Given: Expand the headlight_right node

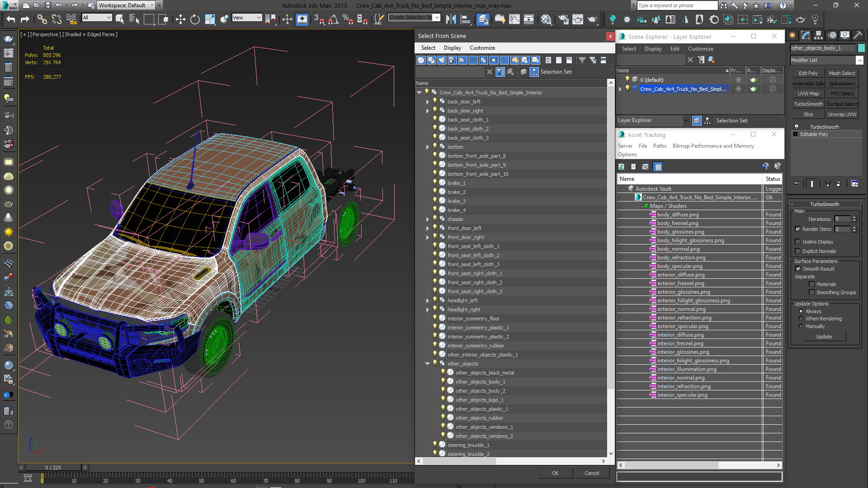Looking at the screenshot, I should (428, 310).
